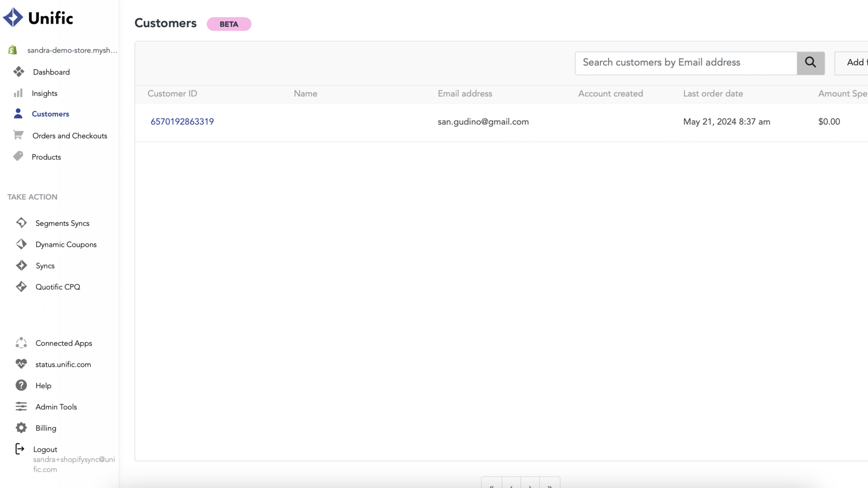Click the Add button beside search
The height and width of the screenshot is (488, 868).
click(x=854, y=63)
